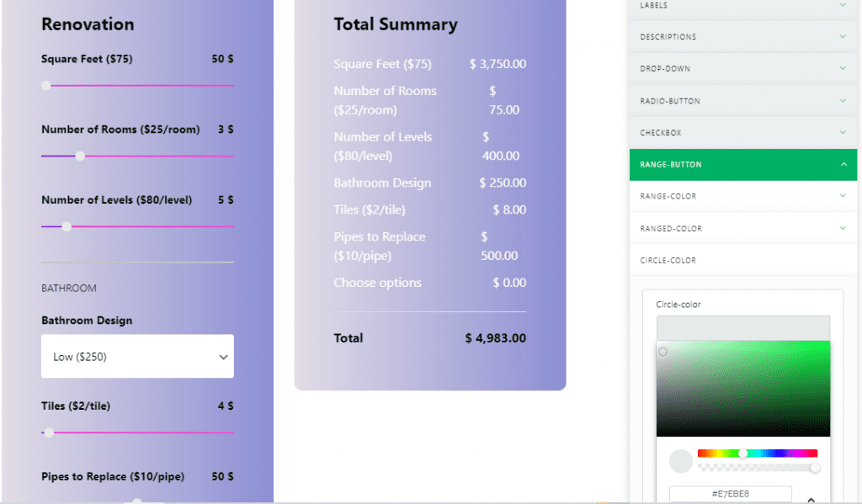Click the Drop-down section chevron icon
Image resolution: width=862 pixels, height=504 pixels.
pyautogui.click(x=843, y=69)
